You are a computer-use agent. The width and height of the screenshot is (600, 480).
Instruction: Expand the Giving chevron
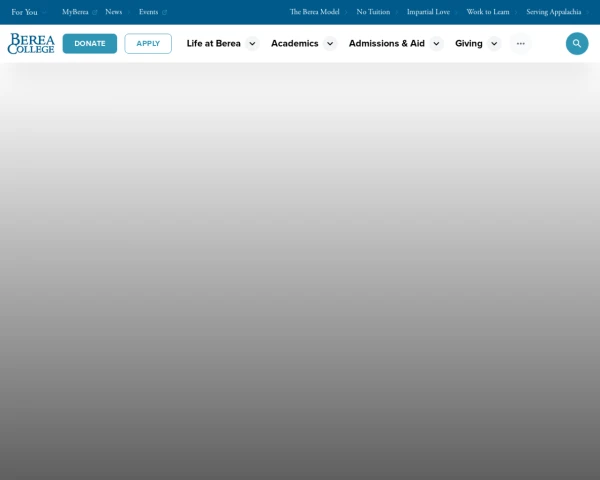(x=494, y=44)
